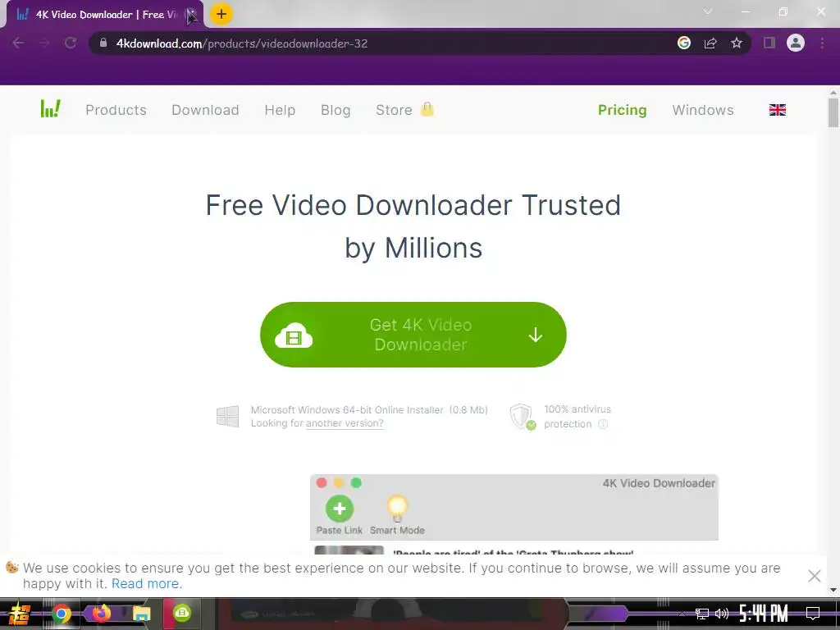Image resolution: width=840 pixels, height=630 pixels.
Task: Click green dot in app preview
Action: (356, 482)
